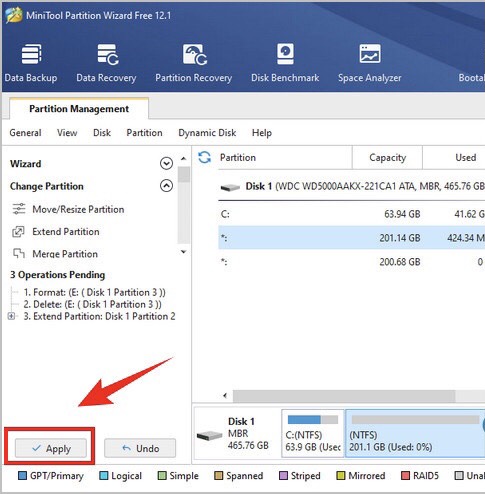Select the 200.68 GB partition row
Image resolution: width=485 pixels, height=494 pixels.
click(352, 262)
